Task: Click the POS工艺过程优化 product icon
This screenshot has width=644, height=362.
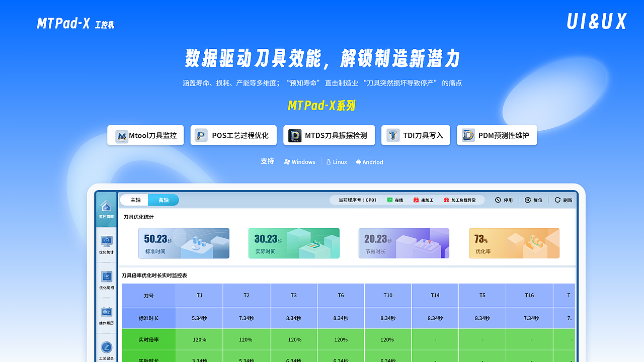Action: click(x=201, y=135)
